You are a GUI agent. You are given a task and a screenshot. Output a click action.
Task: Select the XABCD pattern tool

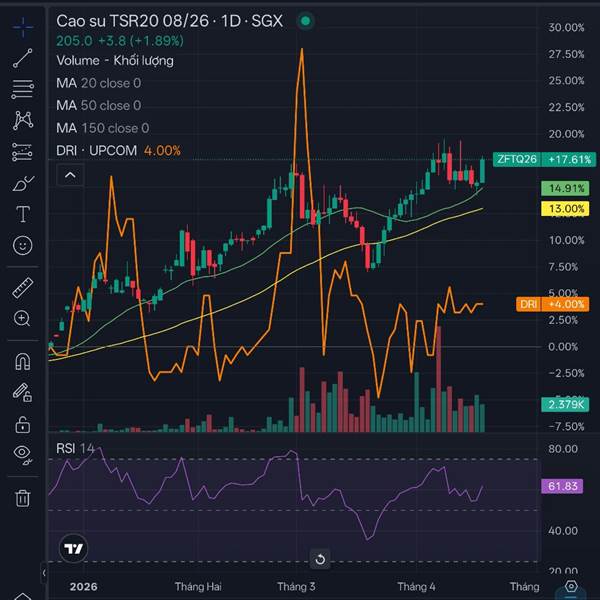click(23, 120)
